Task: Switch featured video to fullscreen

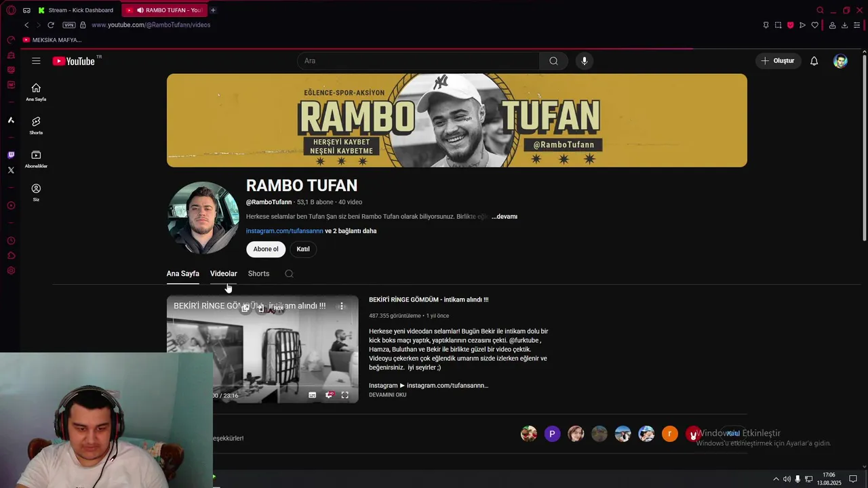Action: click(x=344, y=395)
